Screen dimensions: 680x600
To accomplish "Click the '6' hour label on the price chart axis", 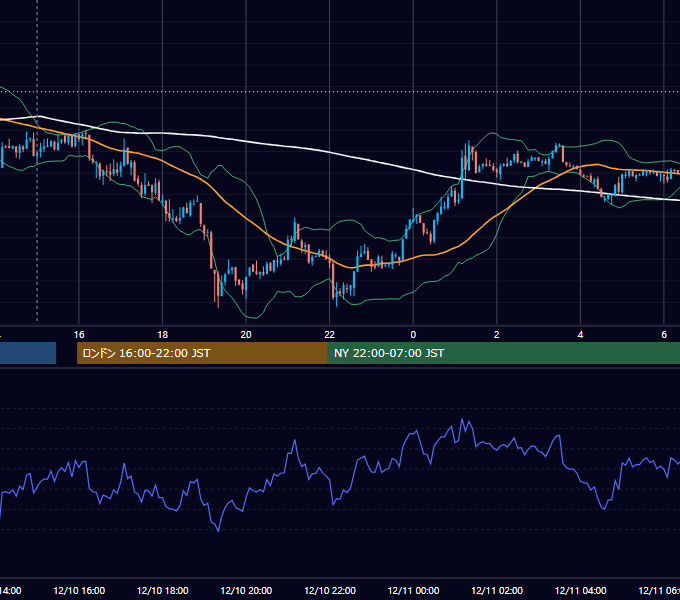I will [664, 334].
